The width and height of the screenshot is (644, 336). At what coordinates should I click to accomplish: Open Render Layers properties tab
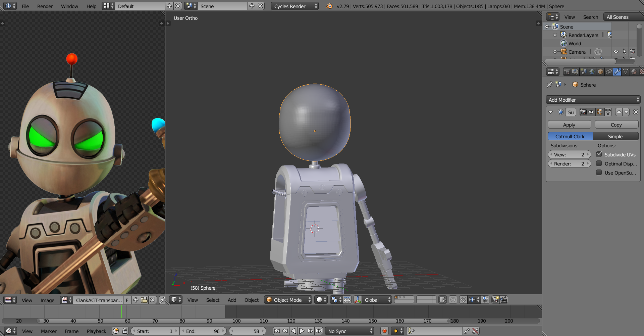[x=575, y=71]
